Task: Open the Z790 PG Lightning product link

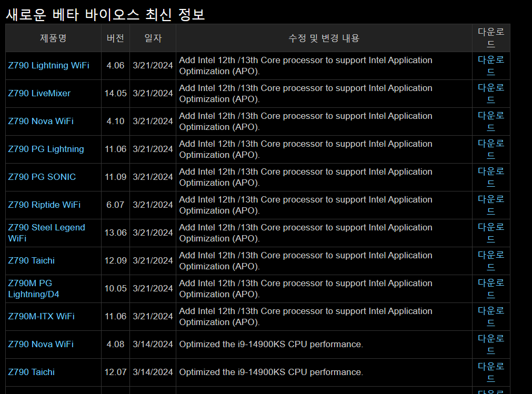Action: tap(46, 149)
